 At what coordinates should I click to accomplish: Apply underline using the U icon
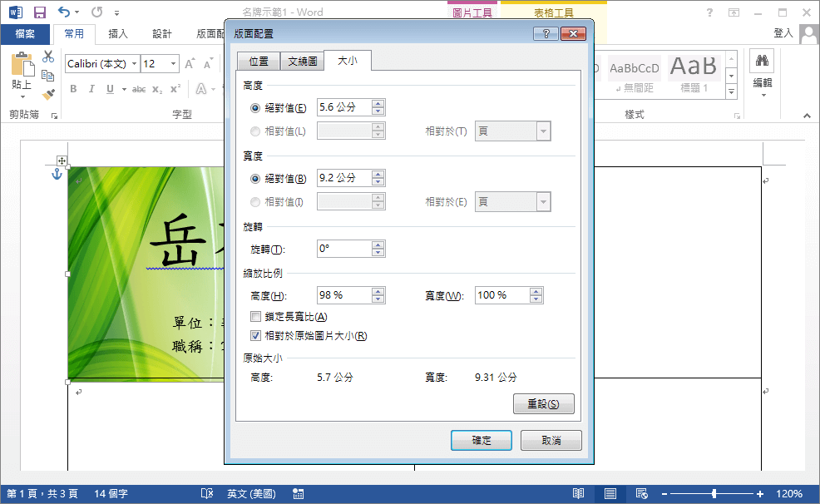pyautogui.click(x=110, y=89)
